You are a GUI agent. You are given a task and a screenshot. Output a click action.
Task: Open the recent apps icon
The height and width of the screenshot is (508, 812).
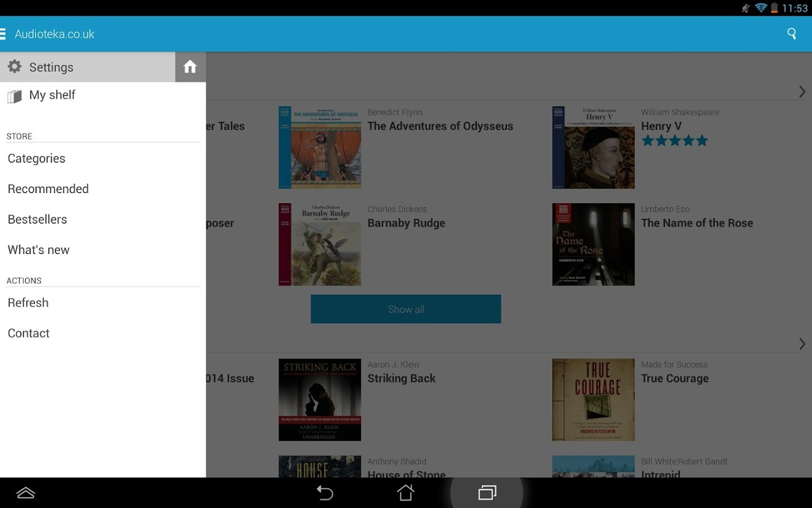pyautogui.click(x=487, y=493)
